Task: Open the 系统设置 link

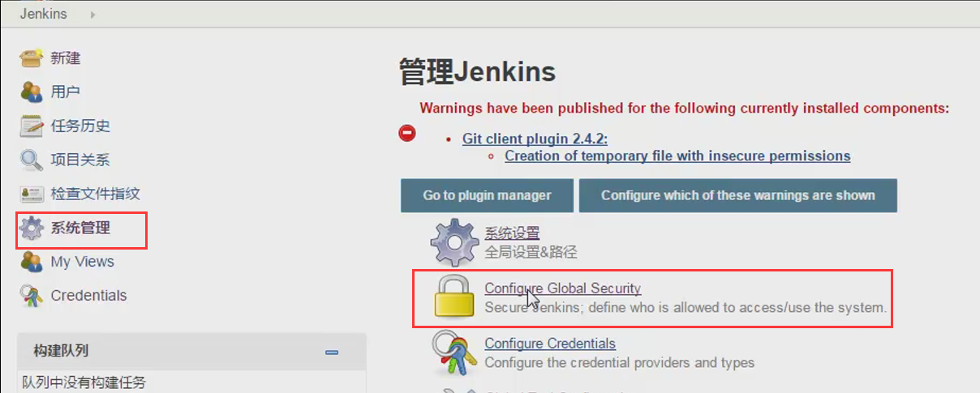Action: pyautogui.click(x=512, y=233)
